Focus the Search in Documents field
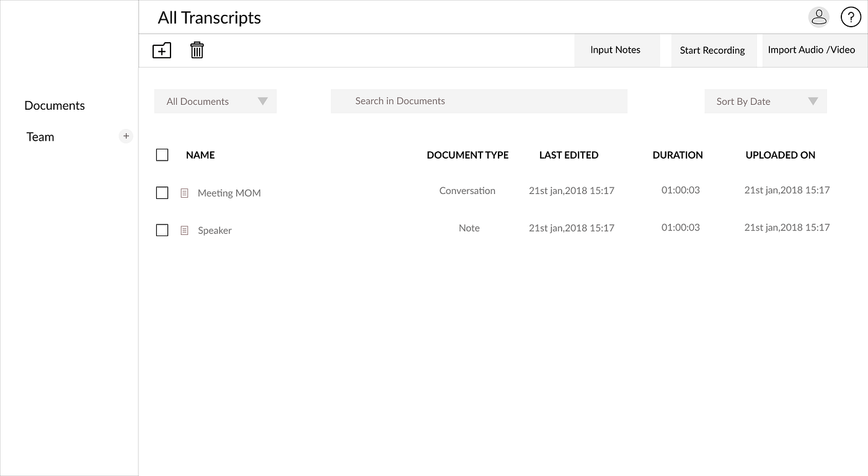 pyautogui.click(x=479, y=101)
